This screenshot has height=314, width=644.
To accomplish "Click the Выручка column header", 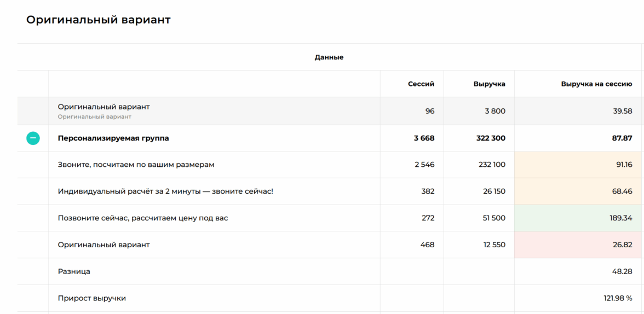I will pos(489,84).
